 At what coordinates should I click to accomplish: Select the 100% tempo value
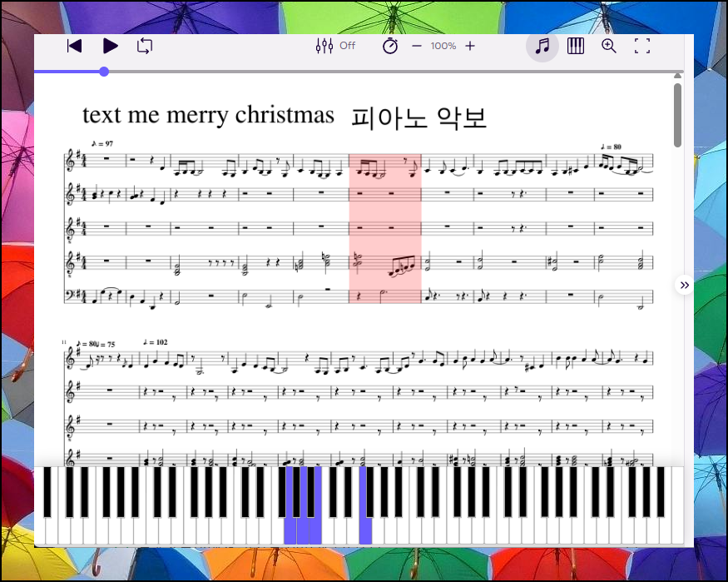[x=443, y=46]
